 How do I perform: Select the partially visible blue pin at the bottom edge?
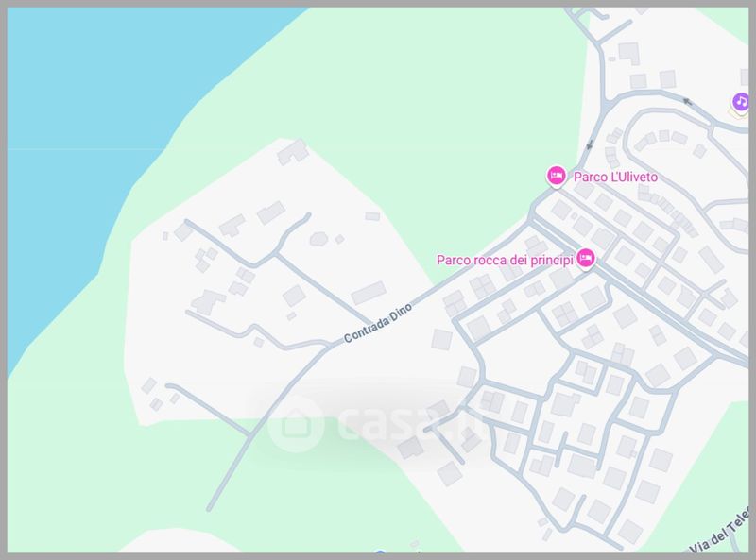point(380,552)
